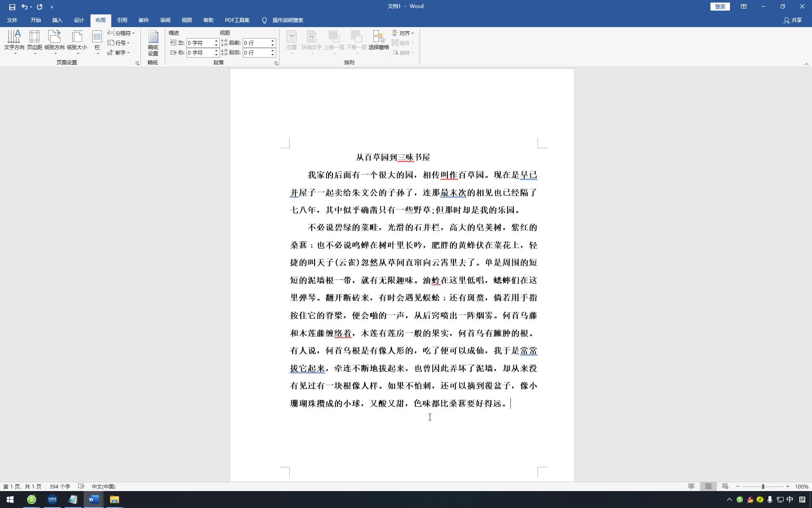Image resolution: width=812 pixels, height=508 pixels.
Task: Click page count 第1页，共1页 in status bar
Action: (x=22, y=486)
